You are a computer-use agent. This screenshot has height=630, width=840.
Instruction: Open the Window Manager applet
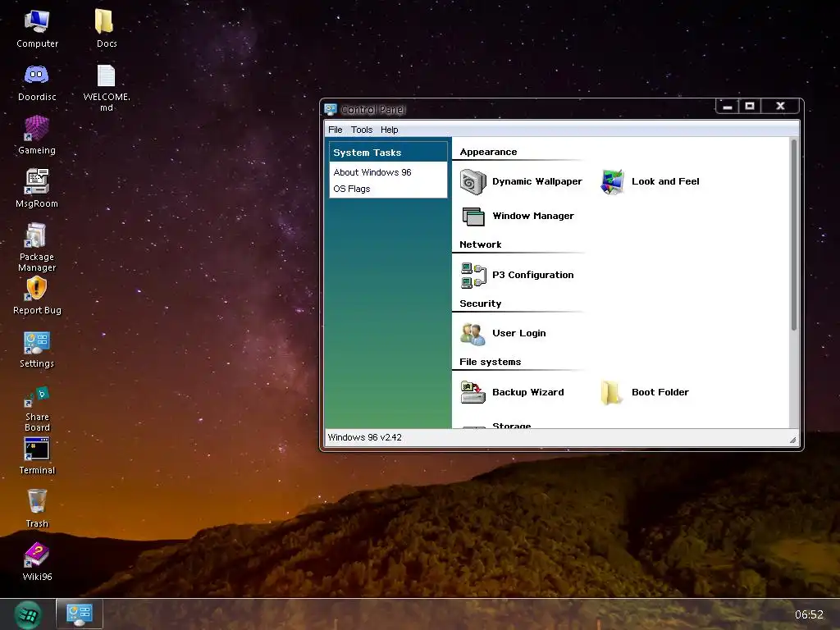tap(517, 216)
